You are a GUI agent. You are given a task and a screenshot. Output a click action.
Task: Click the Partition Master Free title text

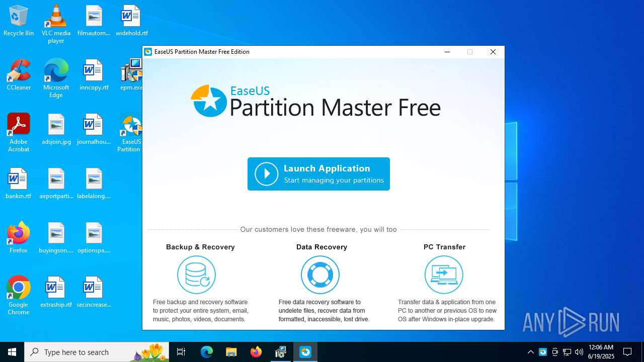click(335, 108)
